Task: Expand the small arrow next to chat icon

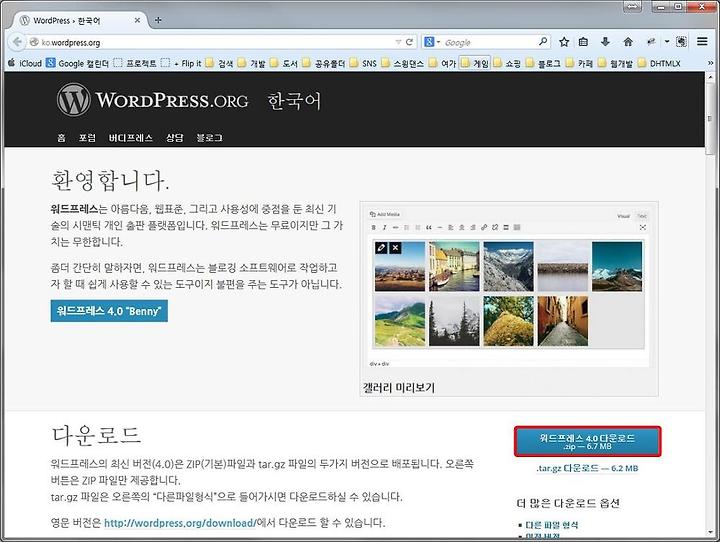Action: click(667, 42)
